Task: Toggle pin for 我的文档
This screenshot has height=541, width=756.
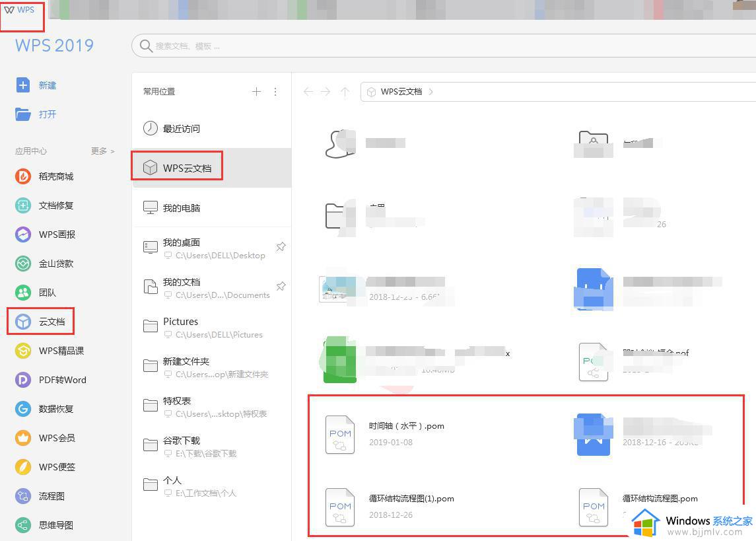Action: click(x=281, y=287)
